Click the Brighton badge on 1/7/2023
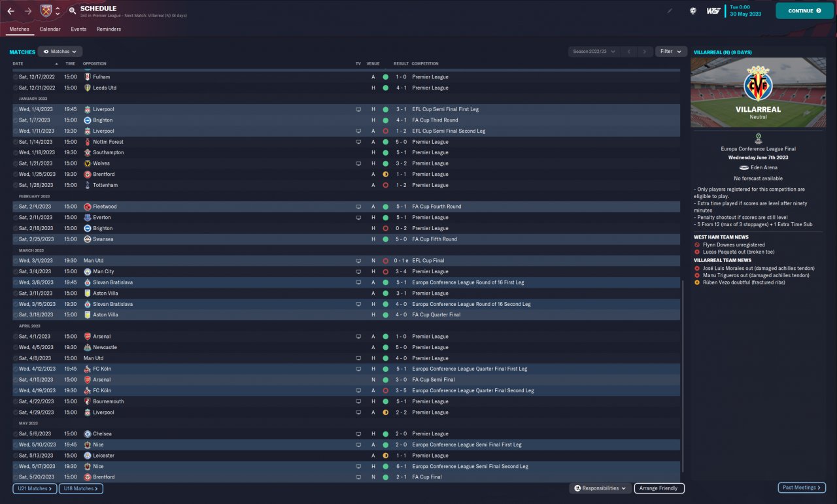The height and width of the screenshot is (504, 837). tap(87, 120)
